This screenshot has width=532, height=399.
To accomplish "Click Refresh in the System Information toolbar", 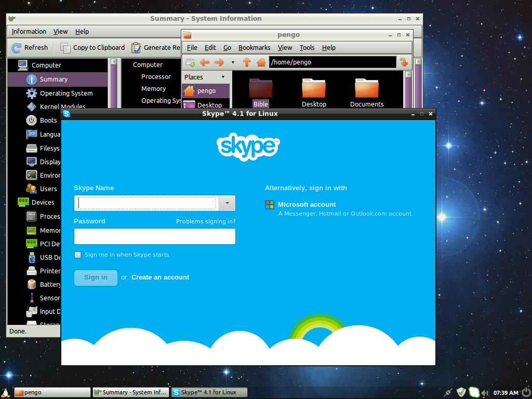I will tap(30, 48).
